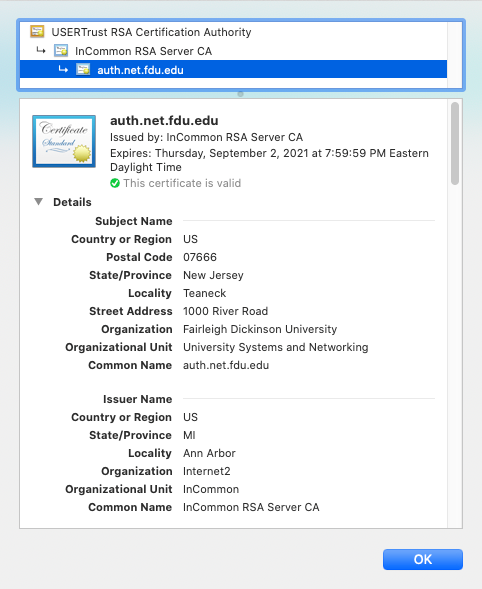Click the New Jersey state value
This screenshot has width=482, height=589.
pos(213,275)
